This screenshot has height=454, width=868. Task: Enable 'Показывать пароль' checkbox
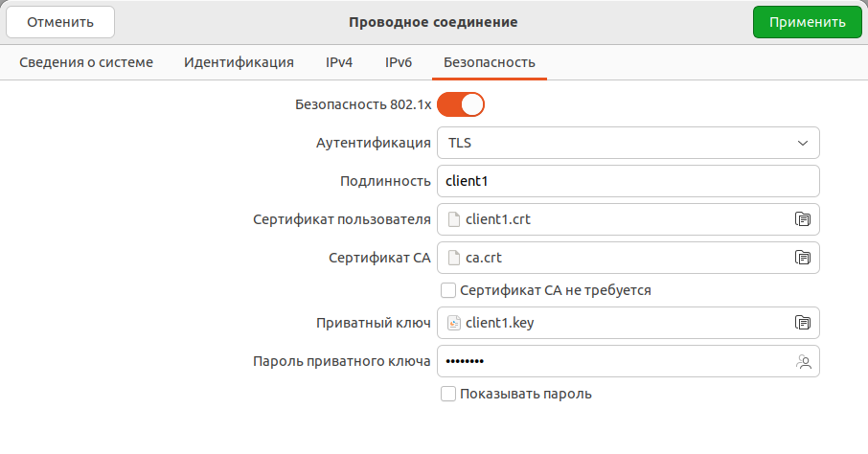(447, 394)
